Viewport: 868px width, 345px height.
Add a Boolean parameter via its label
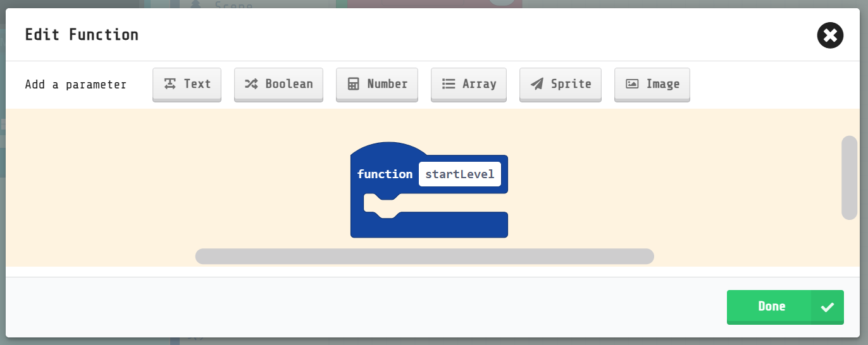289,84
